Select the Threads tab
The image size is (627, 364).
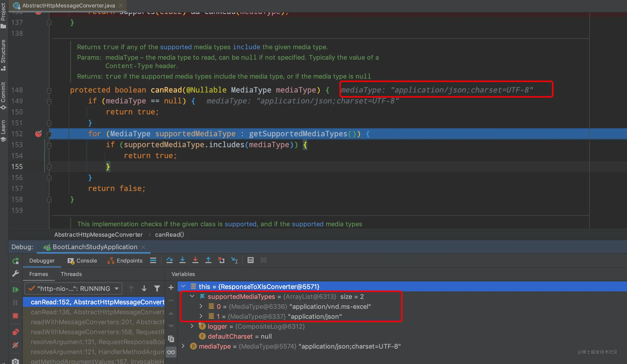point(71,274)
